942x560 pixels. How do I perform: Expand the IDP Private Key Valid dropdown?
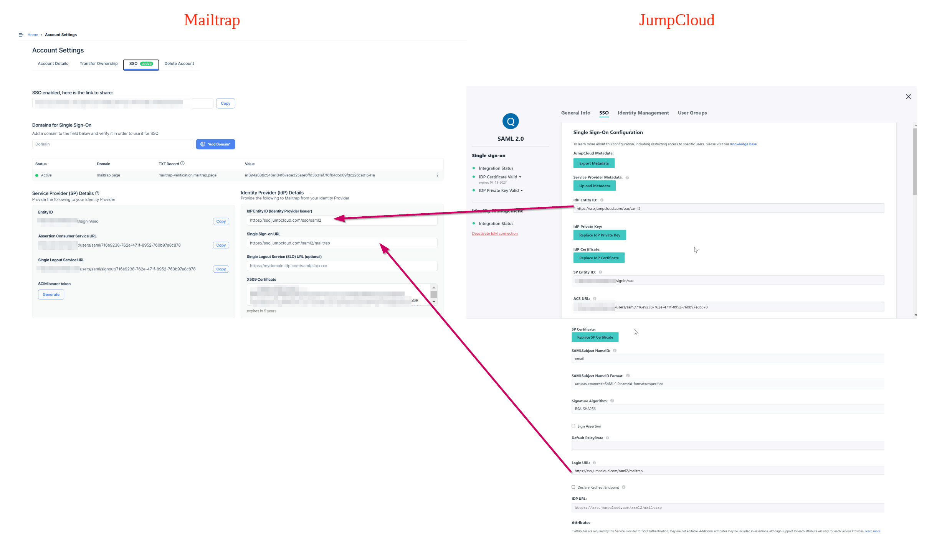pos(522,191)
